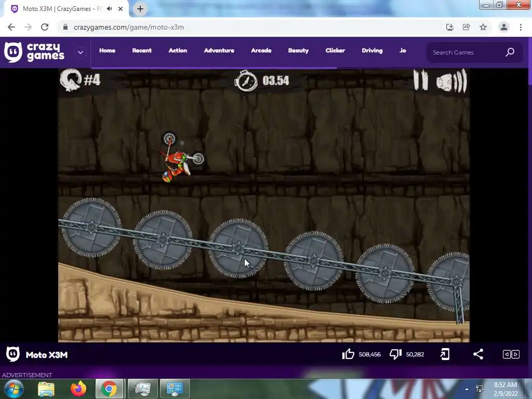Click the stopwatch timer icon
532x399 pixels.
pyautogui.click(x=246, y=81)
